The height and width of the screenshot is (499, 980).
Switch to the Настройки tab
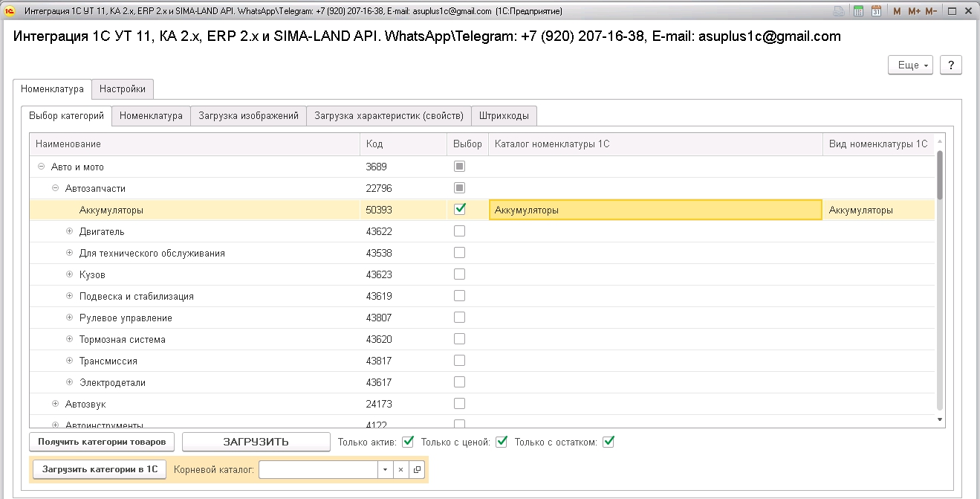[123, 88]
